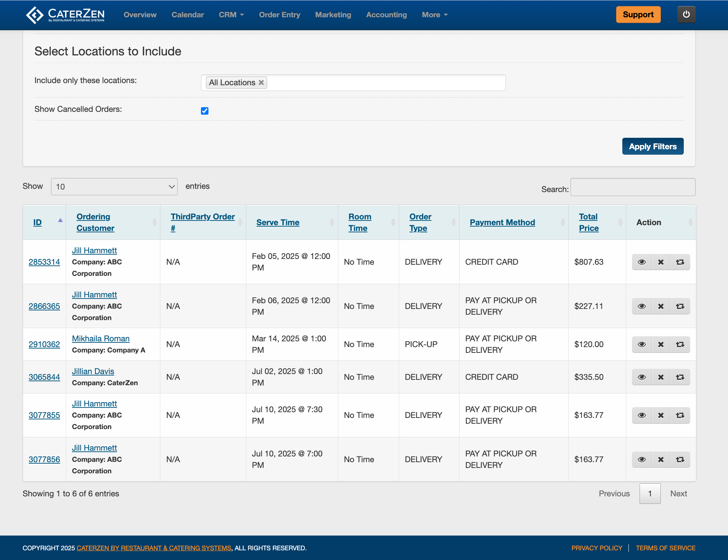The height and width of the screenshot is (560, 728).
Task: Cancel order 2866365 with the X icon
Action: (661, 306)
